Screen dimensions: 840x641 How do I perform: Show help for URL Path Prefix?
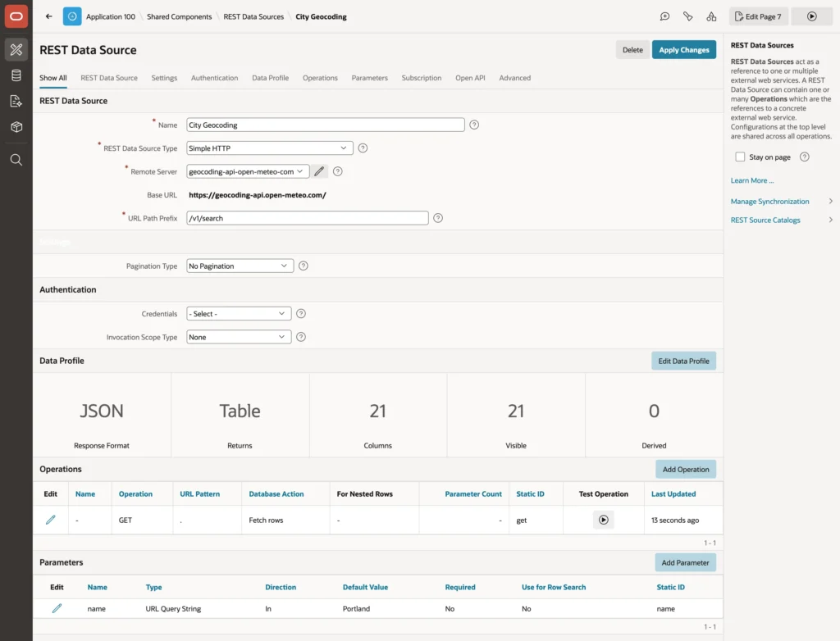(438, 218)
